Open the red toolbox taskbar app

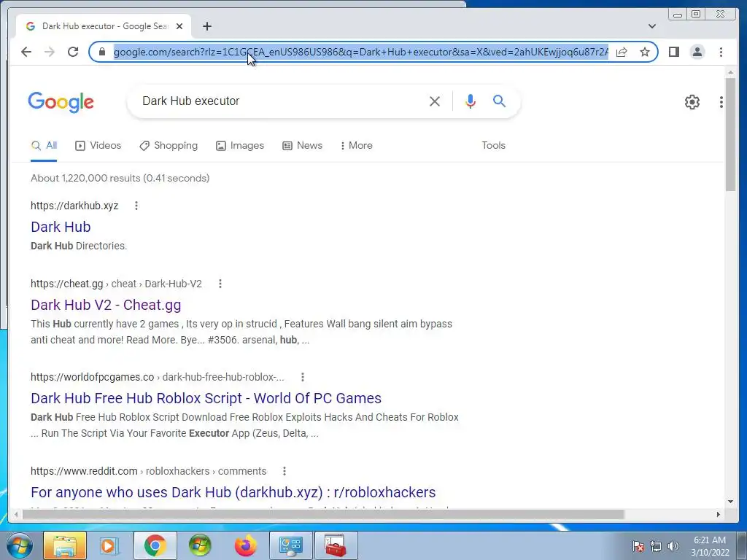point(336,545)
